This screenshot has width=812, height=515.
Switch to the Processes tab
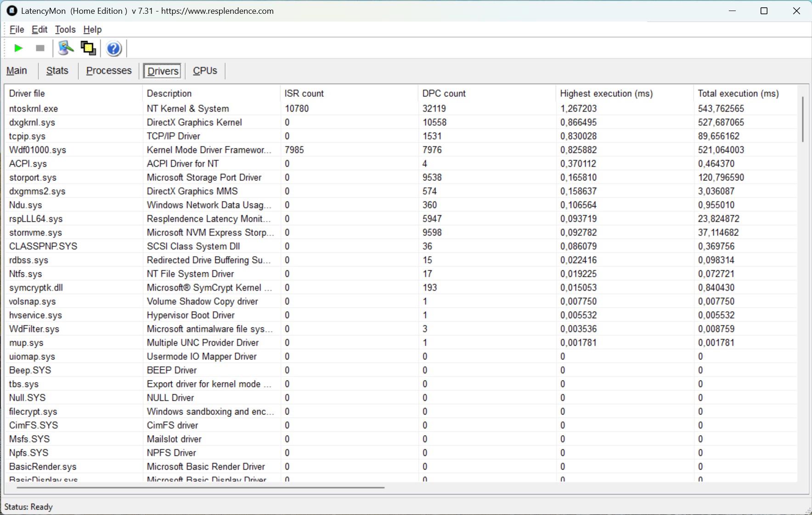[x=109, y=71]
